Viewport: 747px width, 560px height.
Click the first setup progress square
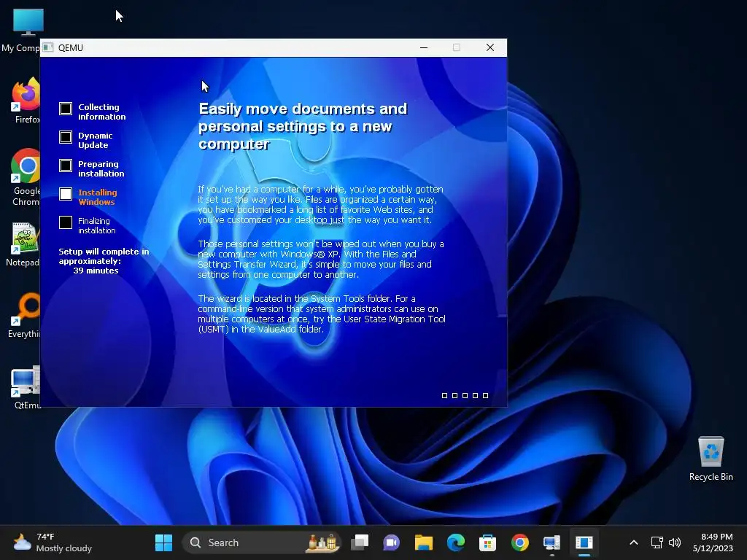[444, 396]
